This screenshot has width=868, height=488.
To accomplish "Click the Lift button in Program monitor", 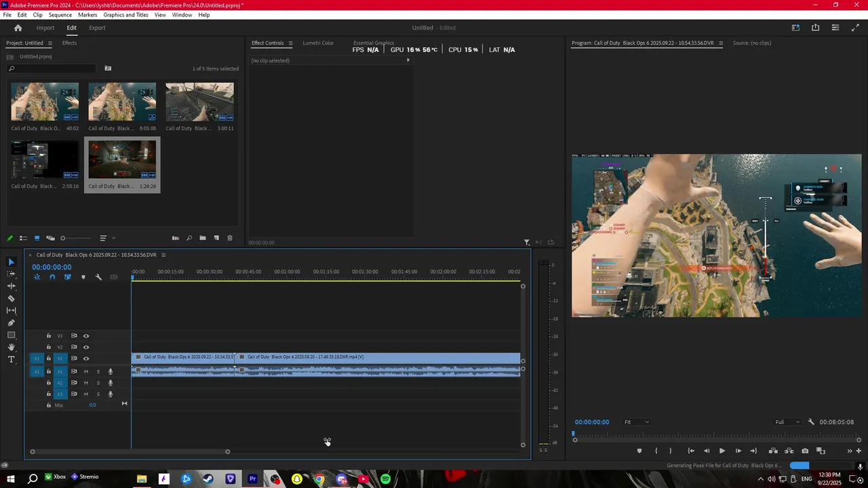I will pos(773,451).
